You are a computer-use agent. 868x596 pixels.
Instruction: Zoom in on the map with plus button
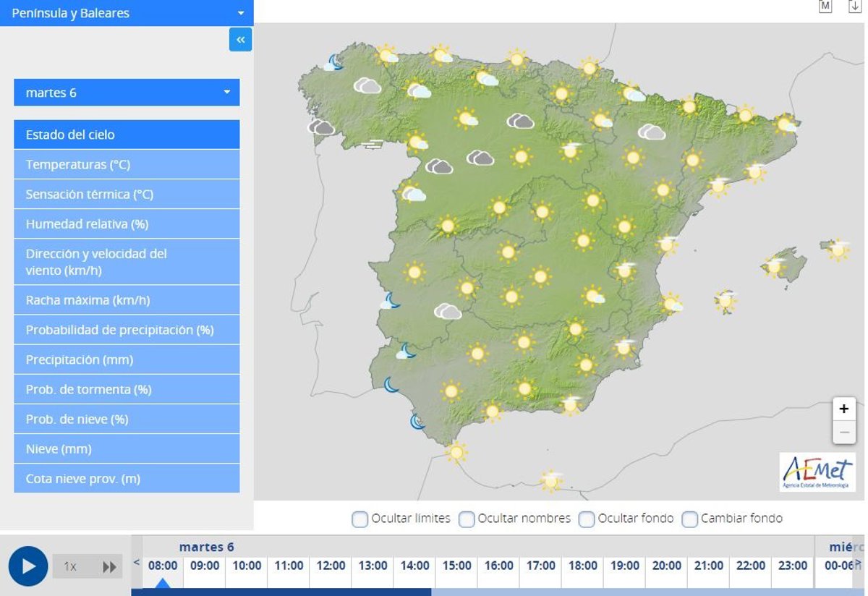(x=843, y=409)
